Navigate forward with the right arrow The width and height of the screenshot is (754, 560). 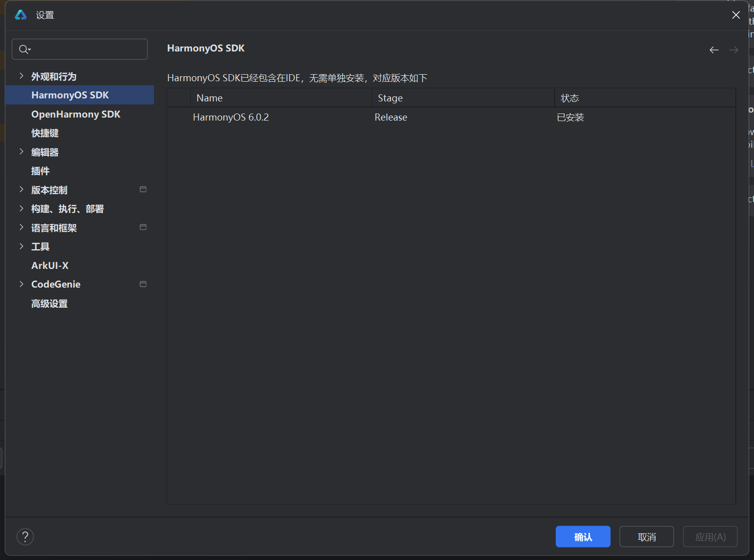click(x=734, y=50)
